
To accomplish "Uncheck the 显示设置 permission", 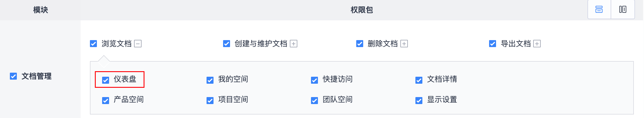I will (x=419, y=101).
